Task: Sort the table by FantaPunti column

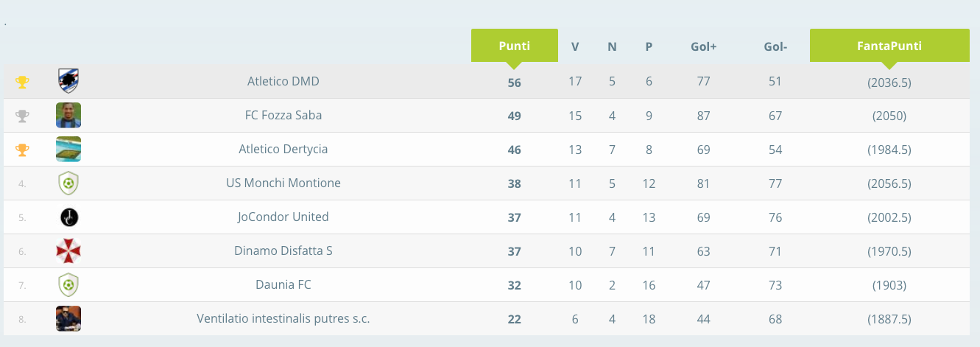Action: click(x=889, y=46)
